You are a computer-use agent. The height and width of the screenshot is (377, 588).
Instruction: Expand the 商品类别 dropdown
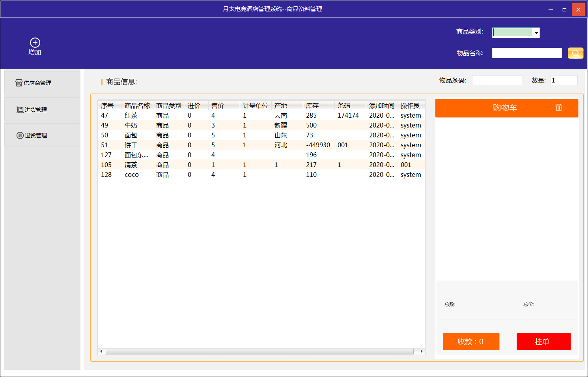[536, 33]
